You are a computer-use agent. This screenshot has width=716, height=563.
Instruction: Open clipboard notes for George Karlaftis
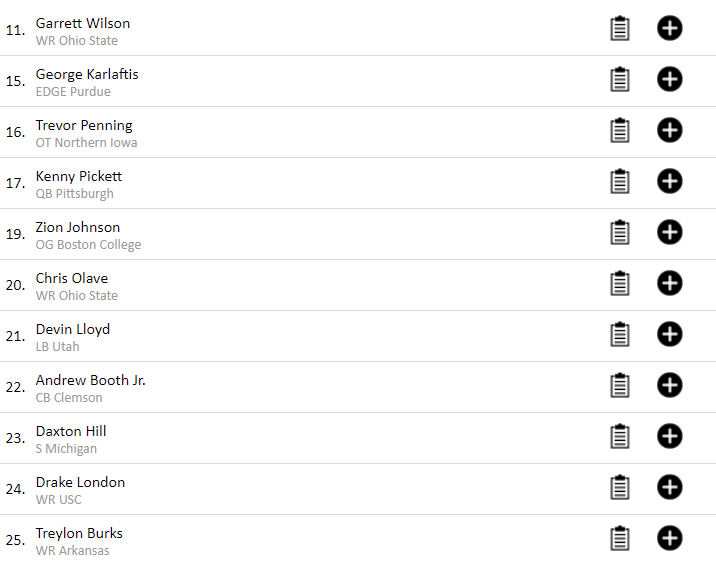(x=620, y=79)
